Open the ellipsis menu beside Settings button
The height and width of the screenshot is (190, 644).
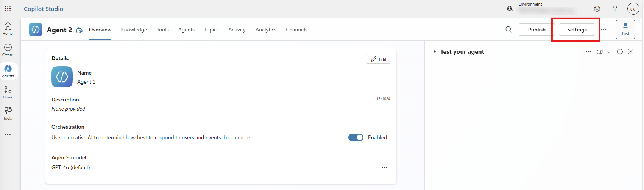click(603, 30)
